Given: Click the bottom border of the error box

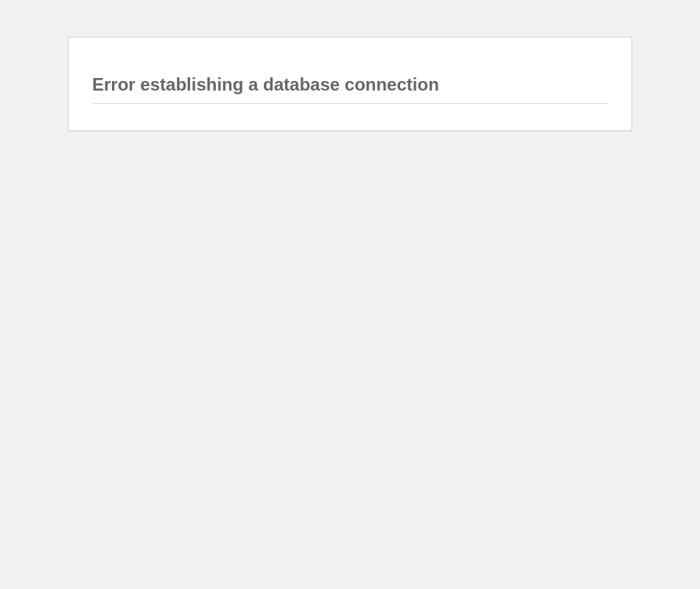Looking at the screenshot, I should 350,131.
